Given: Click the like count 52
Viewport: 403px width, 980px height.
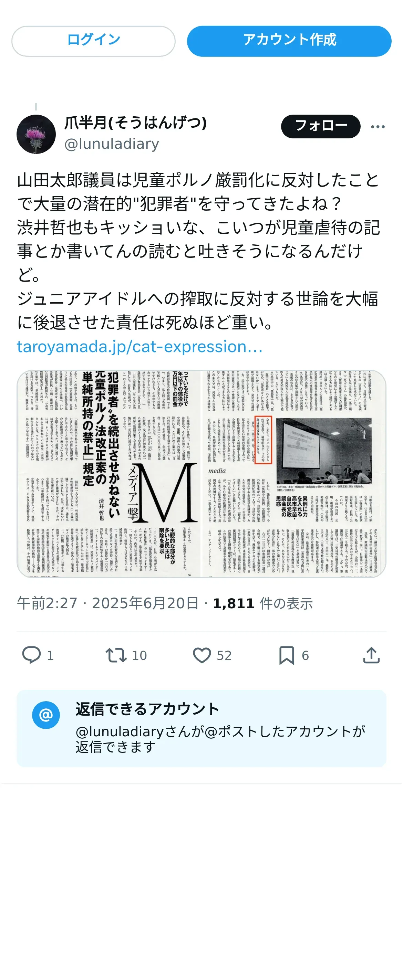Looking at the screenshot, I should [x=224, y=655].
